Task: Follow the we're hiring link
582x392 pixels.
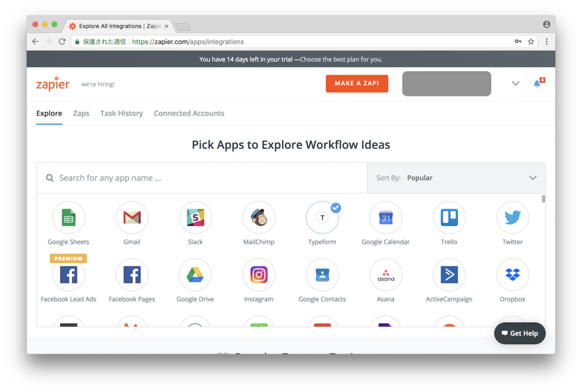Action: (x=98, y=84)
